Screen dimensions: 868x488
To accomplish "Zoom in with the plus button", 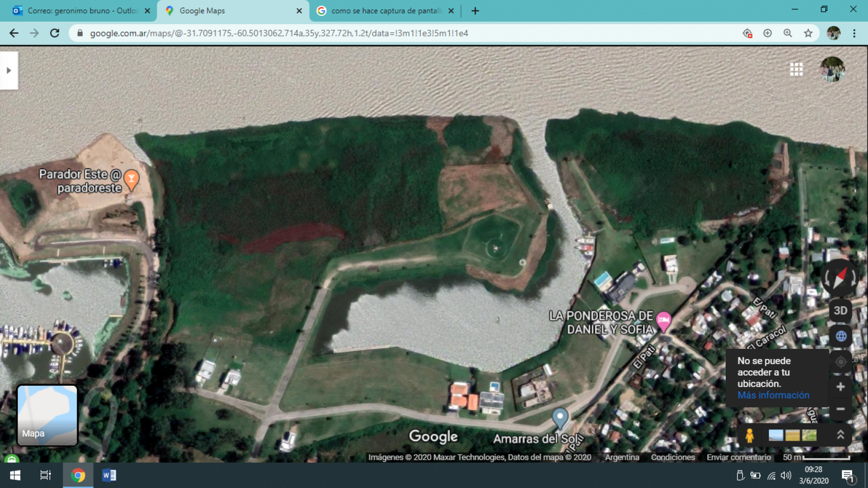I will 840,387.
